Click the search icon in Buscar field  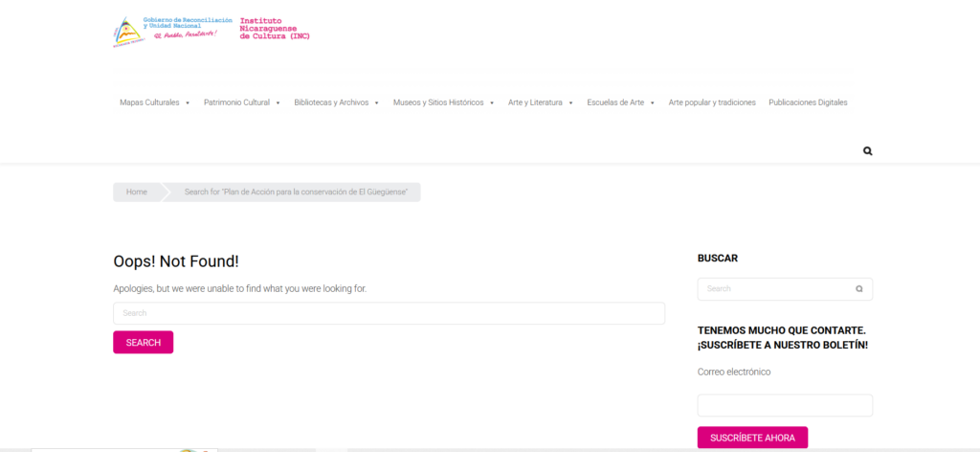click(858, 288)
